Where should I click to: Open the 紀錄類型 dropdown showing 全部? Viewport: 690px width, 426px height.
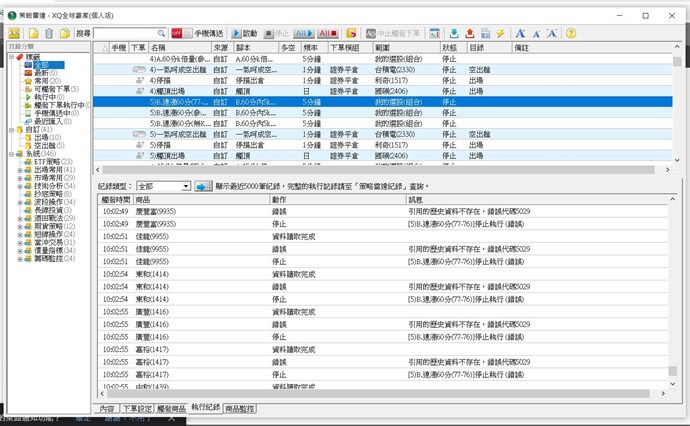pyautogui.click(x=161, y=186)
